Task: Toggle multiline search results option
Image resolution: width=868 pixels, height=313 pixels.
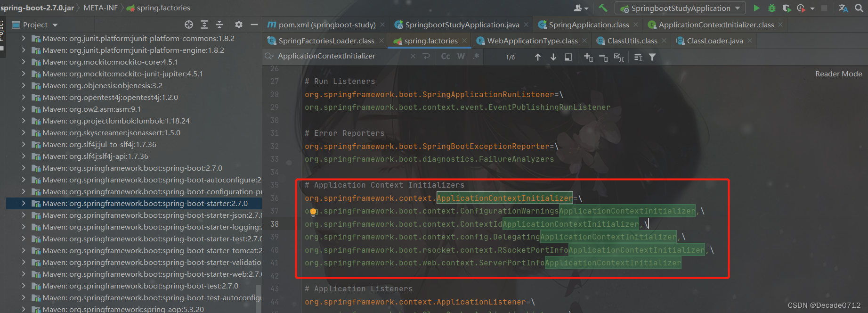Action: (x=638, y=57)
